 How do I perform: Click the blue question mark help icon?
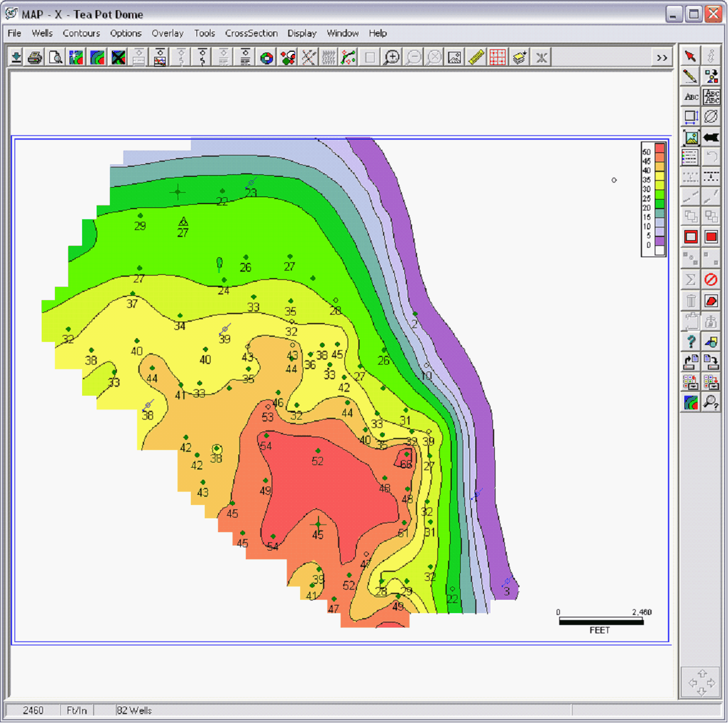[691, 342]
